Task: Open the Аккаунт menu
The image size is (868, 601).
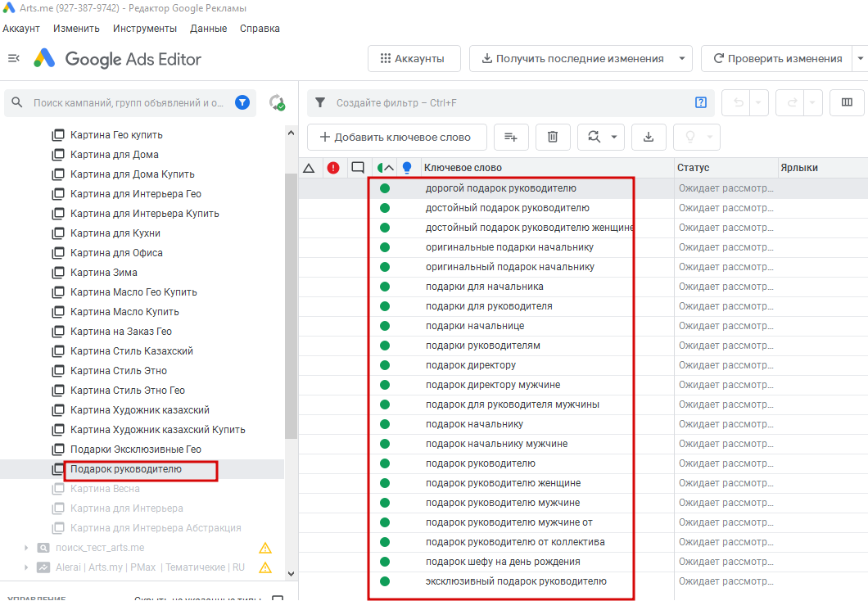Action: click(x=21, y=28)
